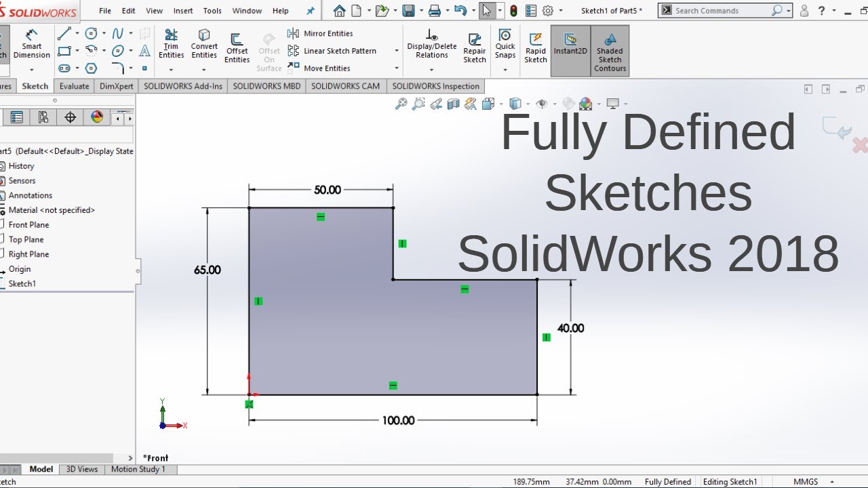Expand the Smart Dimension dropdown arrow

(32, 68)
